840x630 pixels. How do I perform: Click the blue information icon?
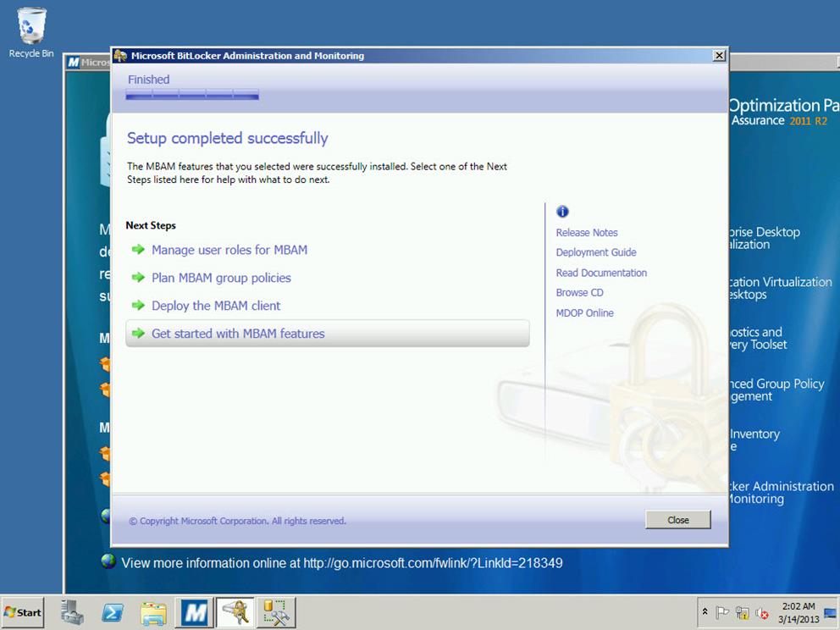pos(562,212)
